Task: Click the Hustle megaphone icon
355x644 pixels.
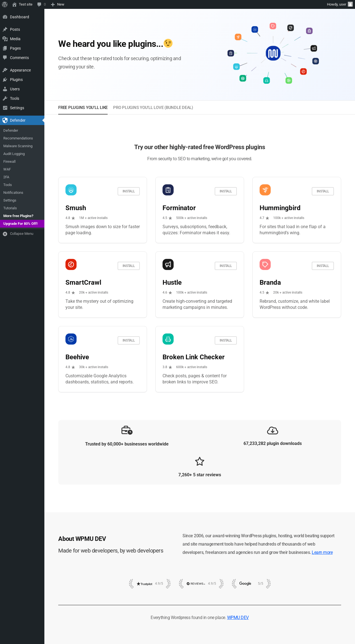Action: (x=168, y=264)
